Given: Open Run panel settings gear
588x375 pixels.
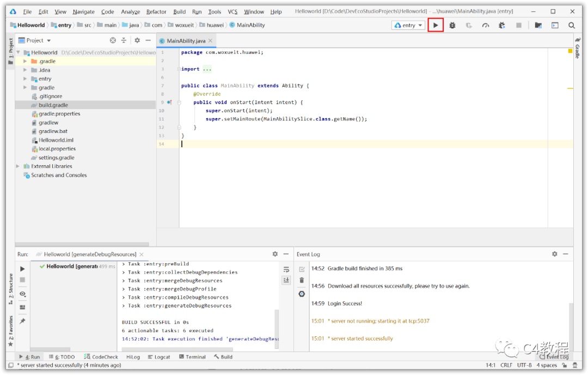Looking at the screenshot, I should [x=275, y=254].
